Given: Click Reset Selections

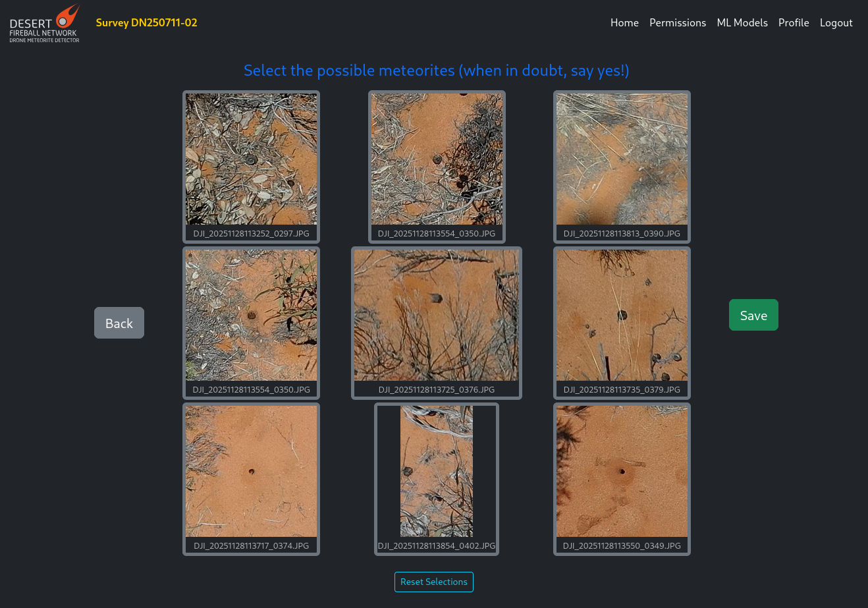Looking at the screenshot, I should click(433, 582).
